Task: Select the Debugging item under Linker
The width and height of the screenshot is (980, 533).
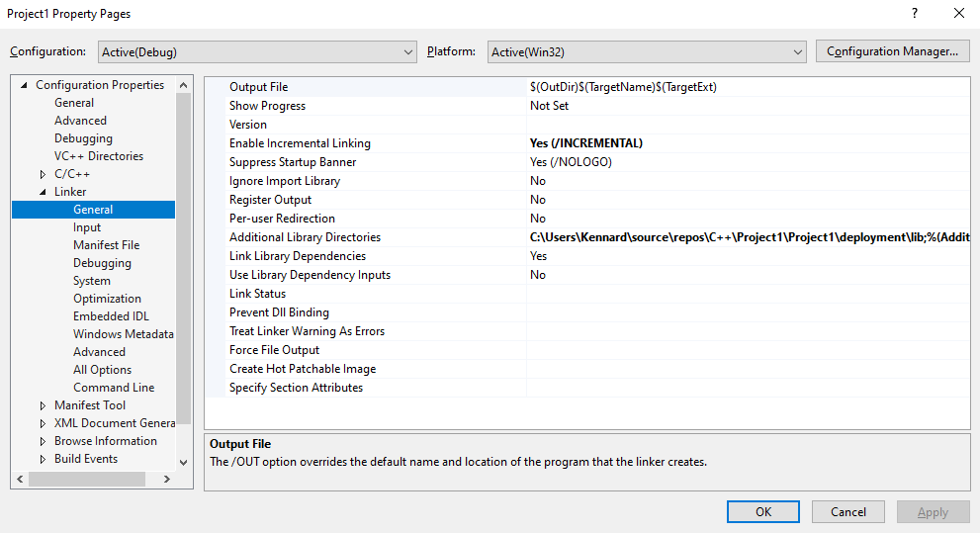Action: click(102, 263)
